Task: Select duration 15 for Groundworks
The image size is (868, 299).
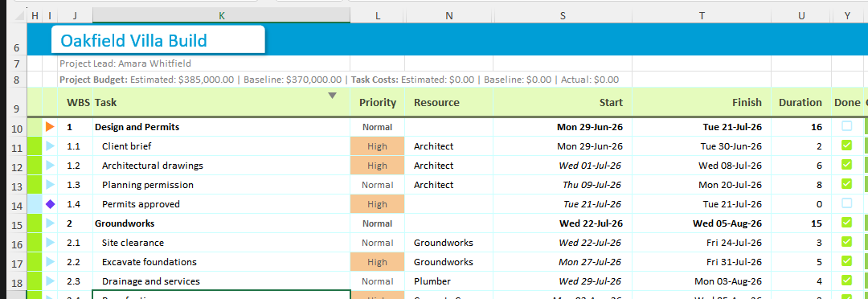Action: 801,223
